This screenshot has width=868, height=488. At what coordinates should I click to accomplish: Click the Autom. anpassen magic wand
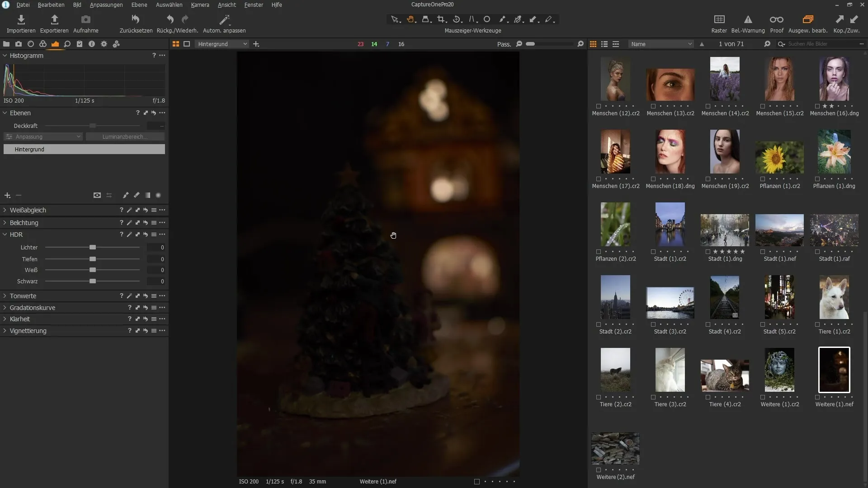pos(224,19)
